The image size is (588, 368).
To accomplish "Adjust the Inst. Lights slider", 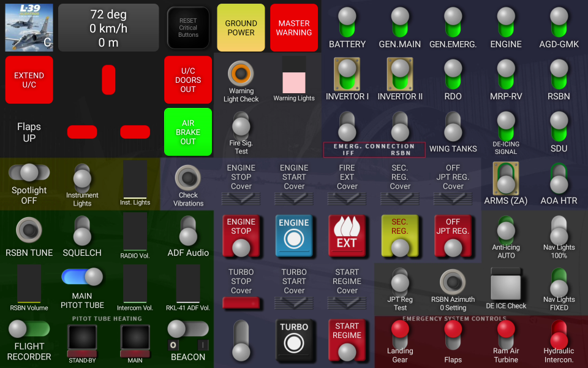I will coord(135,179).
